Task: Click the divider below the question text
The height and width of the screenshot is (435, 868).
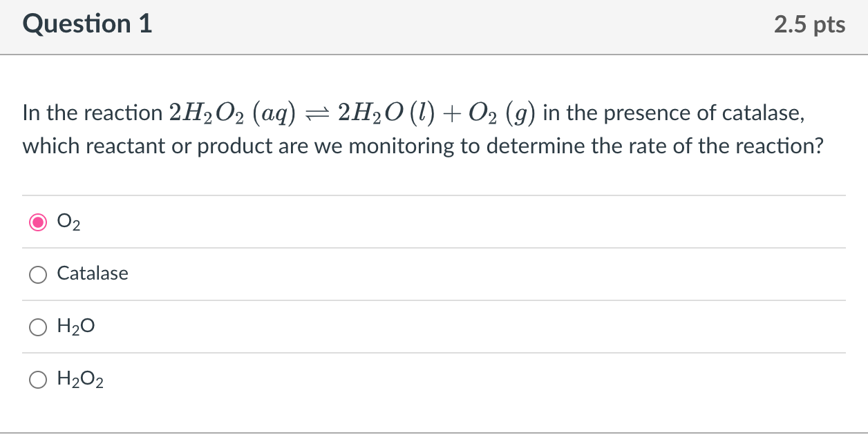Action: pyautogui.click(x=434, y=195)
